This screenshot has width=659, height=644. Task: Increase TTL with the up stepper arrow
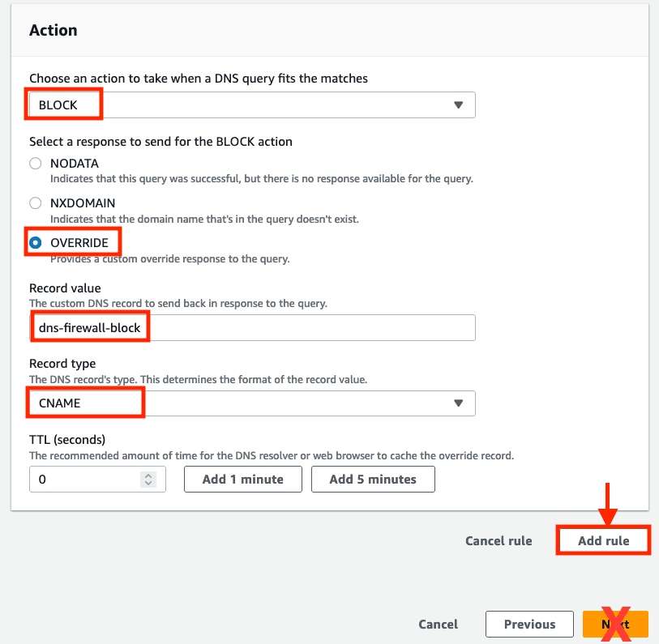(148, 476)
